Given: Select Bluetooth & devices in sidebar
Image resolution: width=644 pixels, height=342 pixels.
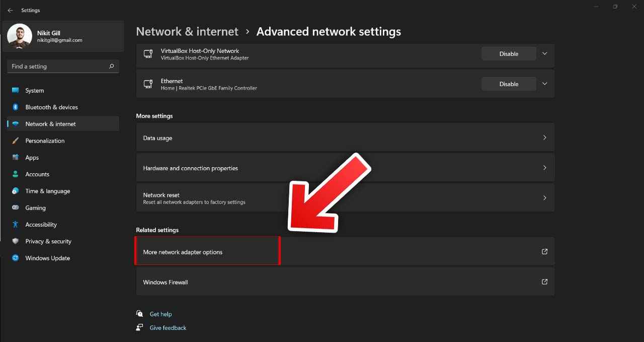Looking at the screenshot, I should [x=63, y=107].
